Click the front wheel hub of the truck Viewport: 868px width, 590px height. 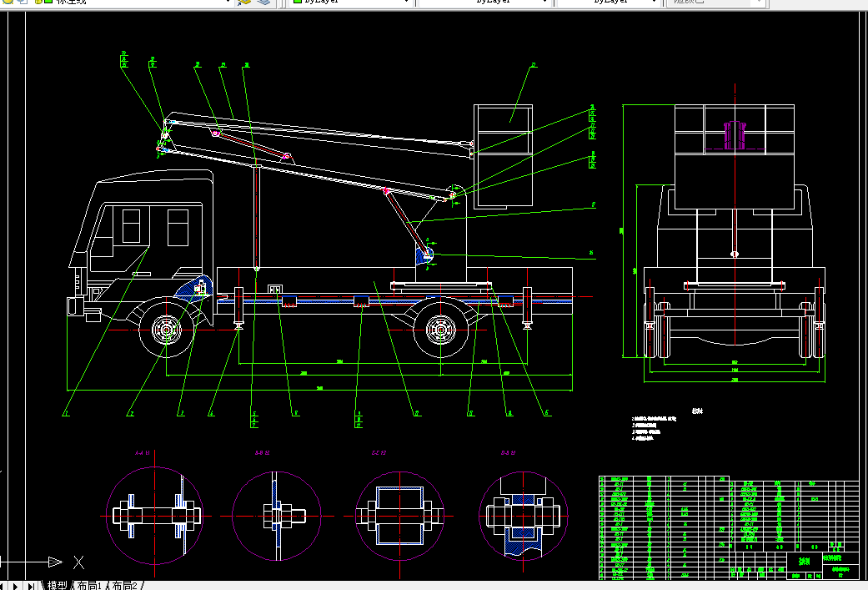pos(166,330)
